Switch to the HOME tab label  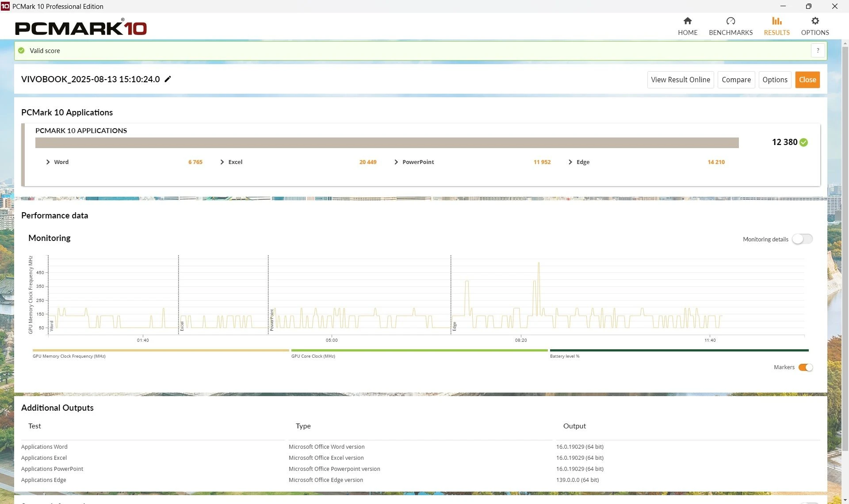coord(688,32)
